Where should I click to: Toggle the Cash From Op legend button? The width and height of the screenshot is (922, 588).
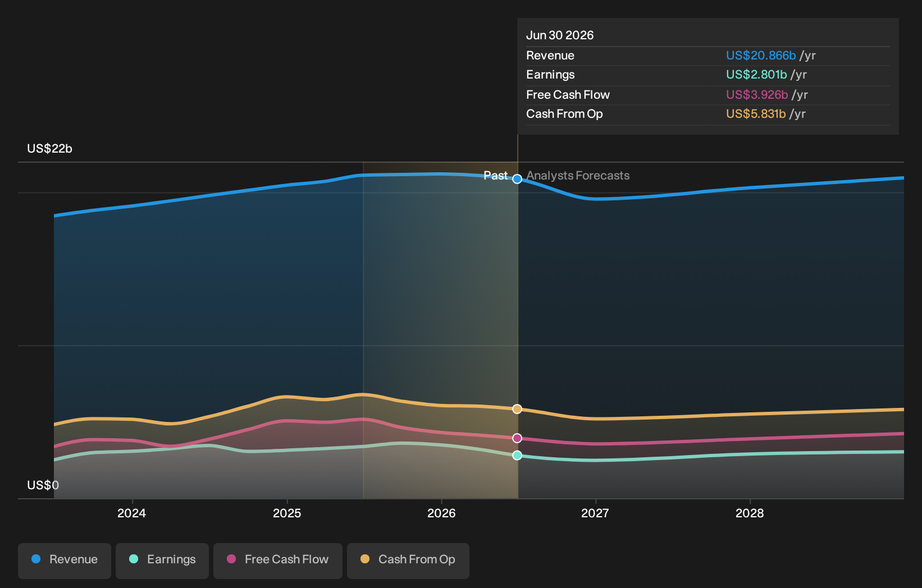point(408,561)
